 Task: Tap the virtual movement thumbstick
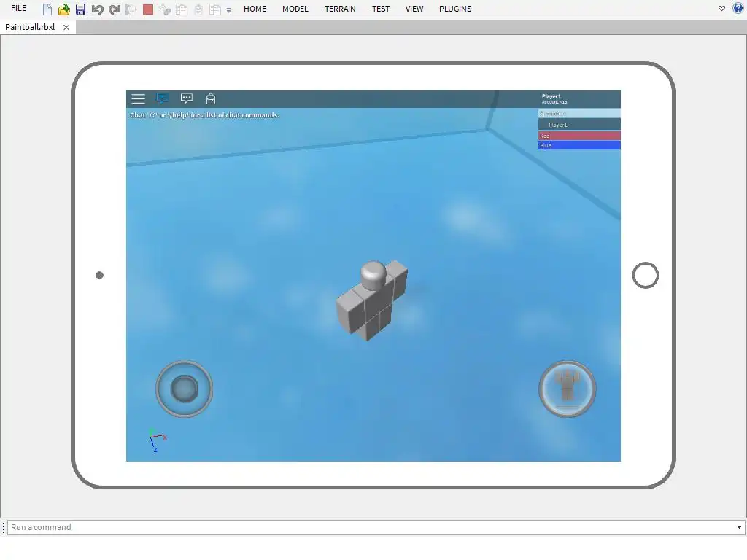point(185,389)
